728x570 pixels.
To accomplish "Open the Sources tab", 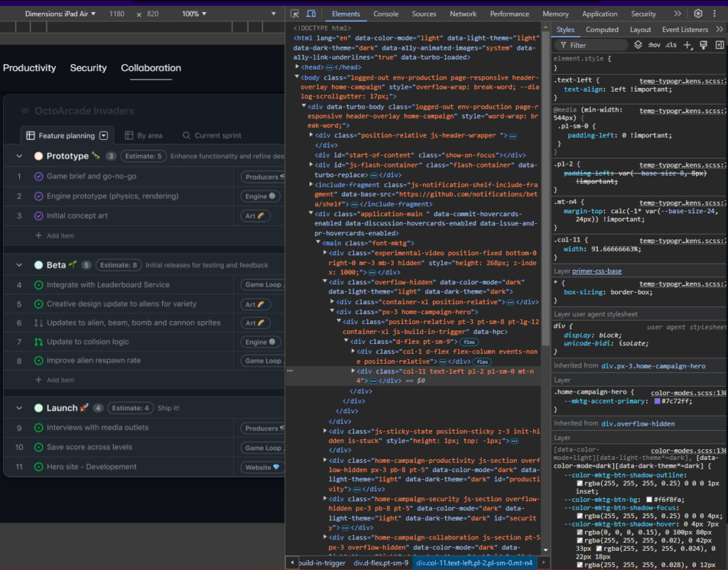I will (424, 14).
